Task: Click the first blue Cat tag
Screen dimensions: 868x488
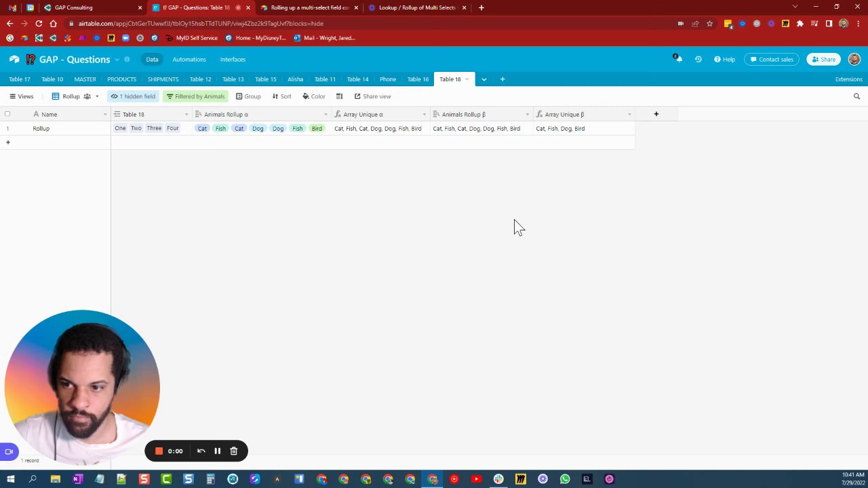Action: click(x=202, y=128)
